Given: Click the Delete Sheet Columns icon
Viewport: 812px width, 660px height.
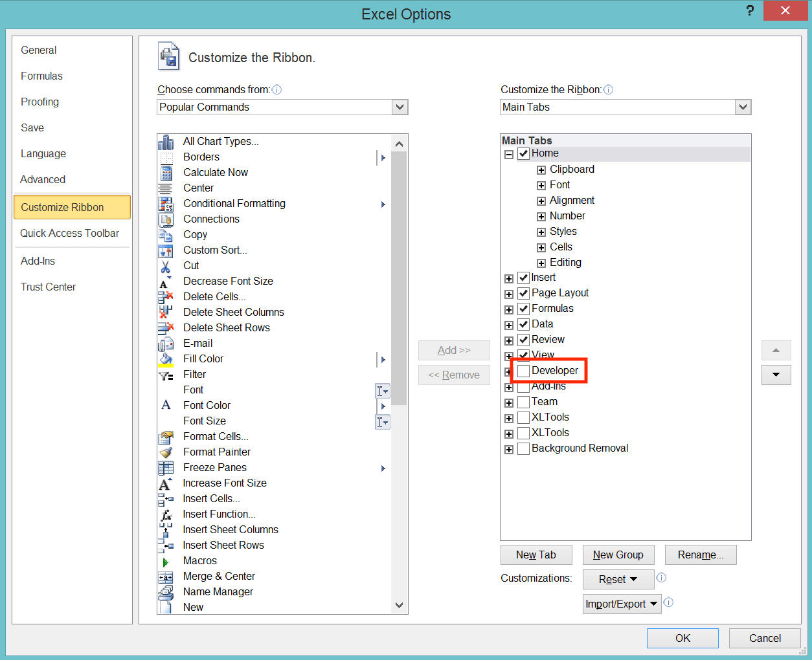Looking at the screenshot, I should pos(166,313).
